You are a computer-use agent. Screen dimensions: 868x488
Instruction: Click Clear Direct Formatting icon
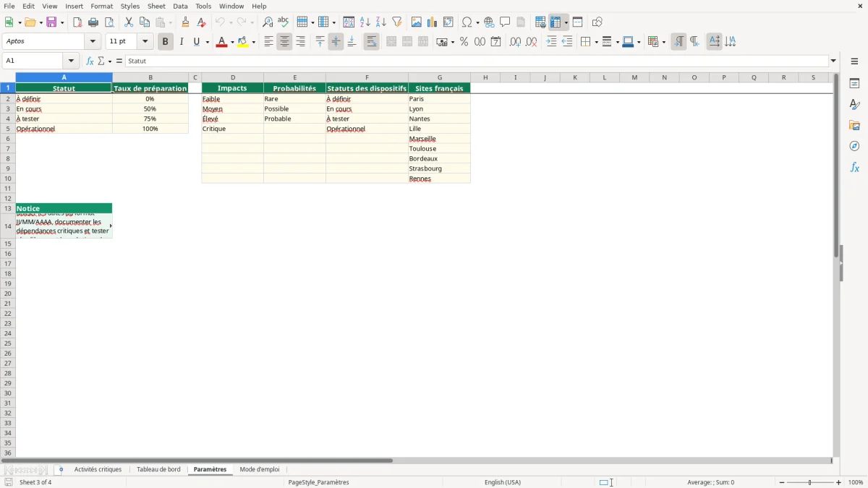click(x=201, y=22)
